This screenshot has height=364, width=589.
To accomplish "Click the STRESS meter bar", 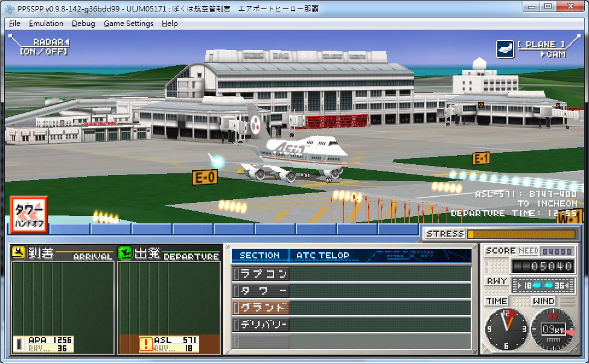I will [520, 234].
